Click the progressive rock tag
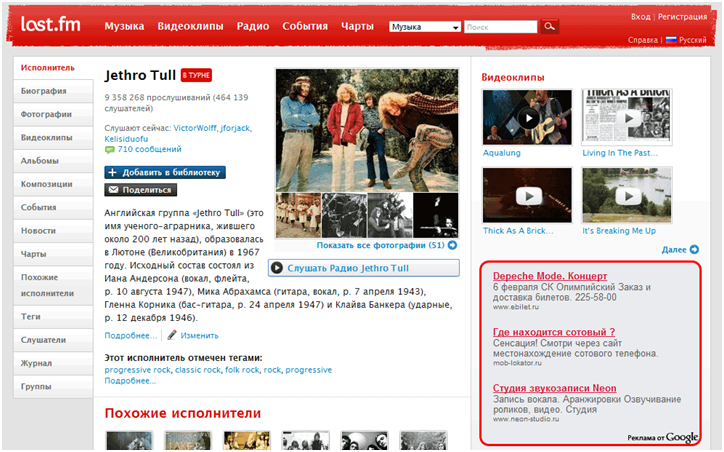Image resolution: width=724 pixels, height=452 pixels. (x=138, y=370)
